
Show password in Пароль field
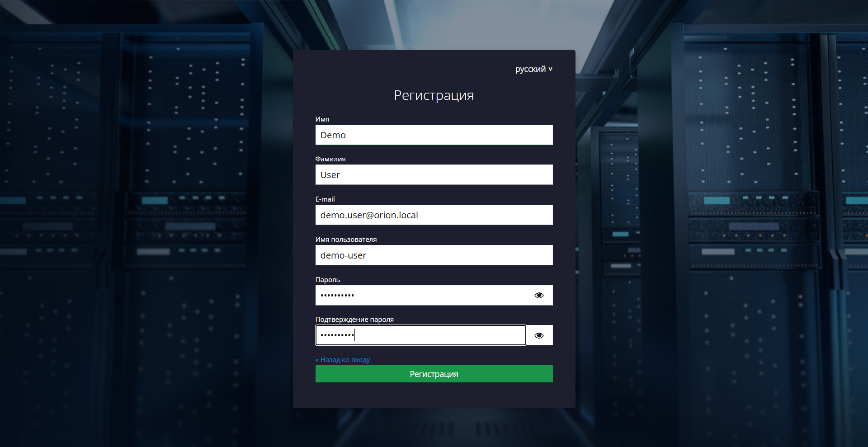[539, 295]
